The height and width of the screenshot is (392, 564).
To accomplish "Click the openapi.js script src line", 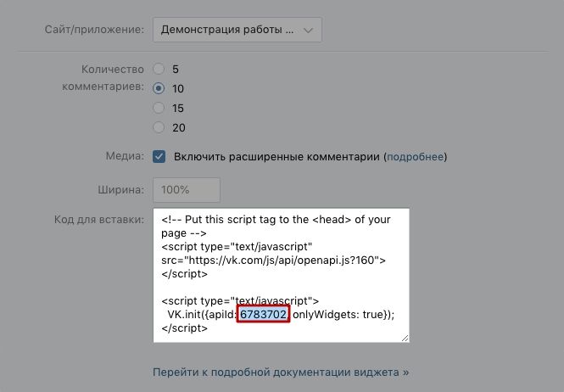I will point(273,260).
